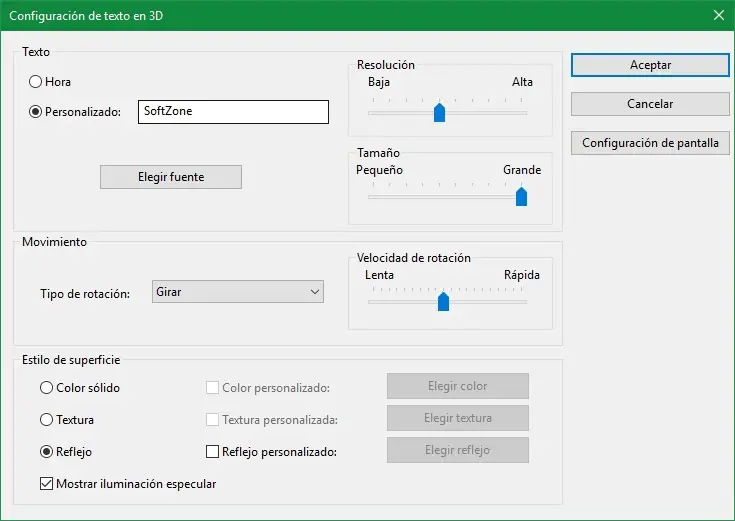Click the Velocidad de rotación slider handle
This screenshot has height=521, width=735.
tap(444, 300)
